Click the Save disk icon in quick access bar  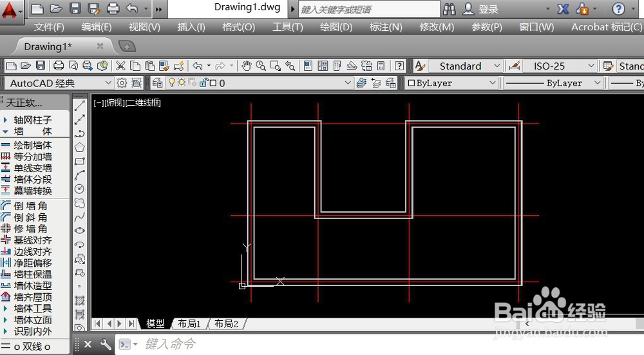click(x=75, y=8)
